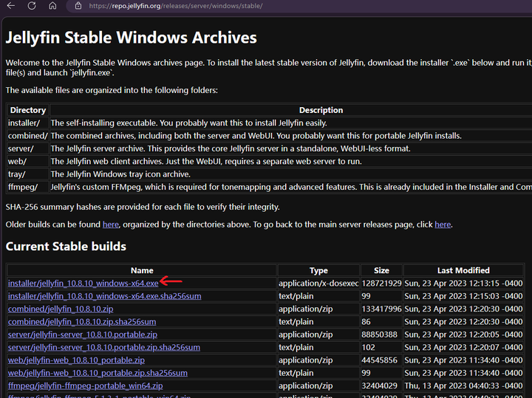The width and height of the screenshot is (532, 398).
Task: Open installer exe sha256sum file link
Action: (104, 296)
